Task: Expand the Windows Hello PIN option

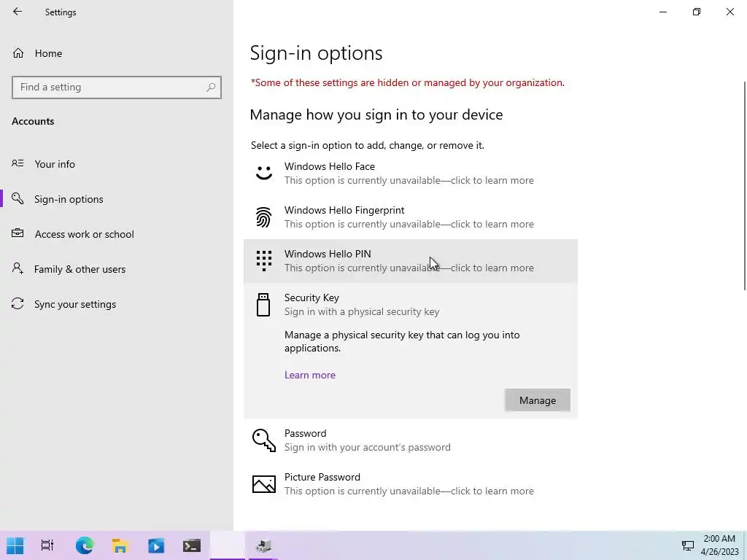Action: [411, 261]
